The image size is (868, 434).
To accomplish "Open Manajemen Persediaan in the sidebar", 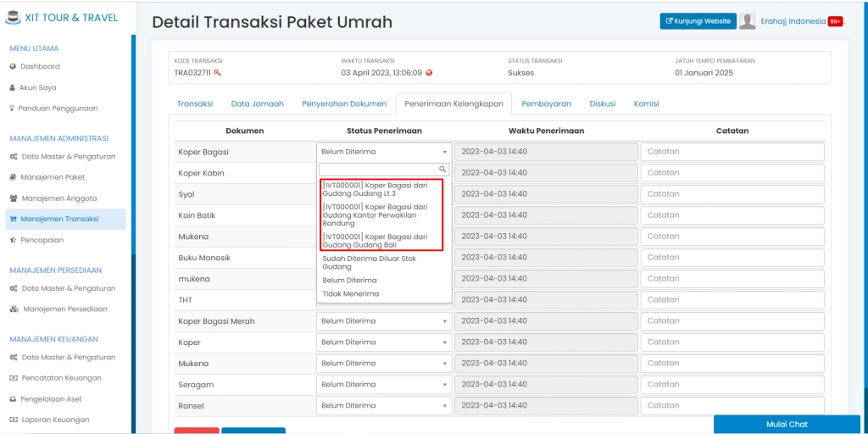I will [64, 309].
